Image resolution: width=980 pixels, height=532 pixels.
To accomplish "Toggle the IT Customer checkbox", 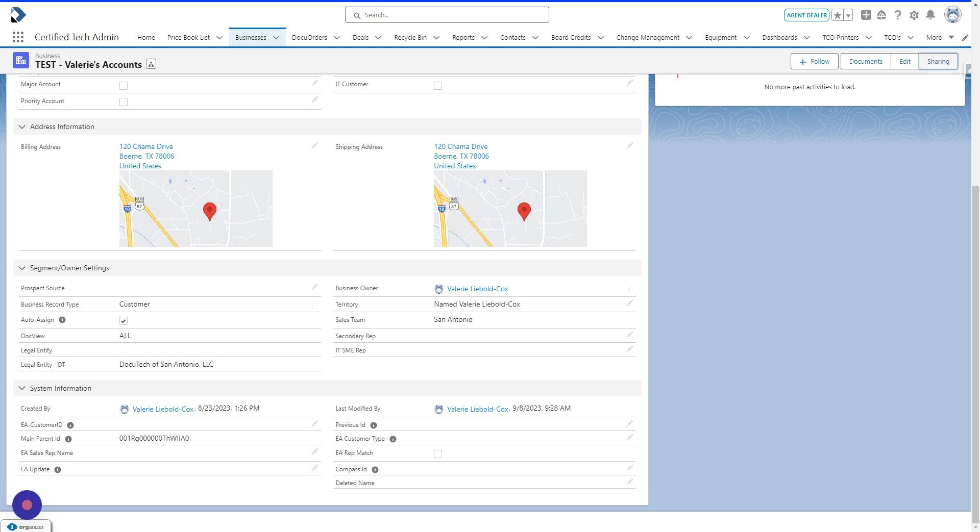I will click(x=438, y=86).
